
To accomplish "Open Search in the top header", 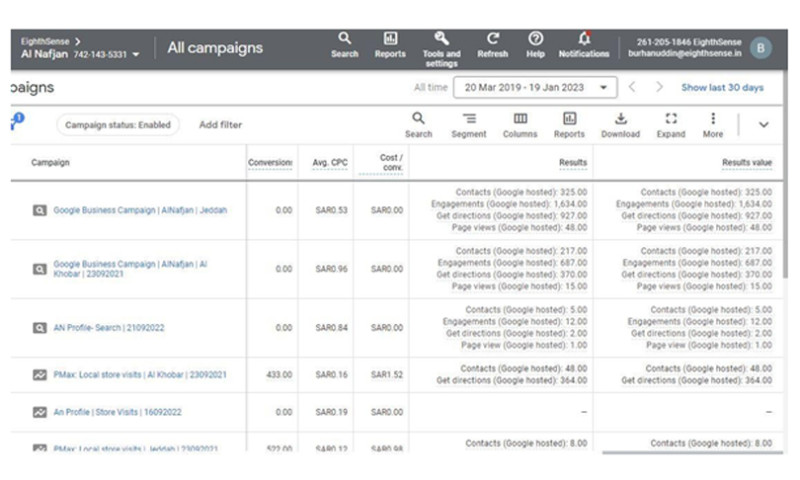I will pyautogui.click(x=344, y=45).
